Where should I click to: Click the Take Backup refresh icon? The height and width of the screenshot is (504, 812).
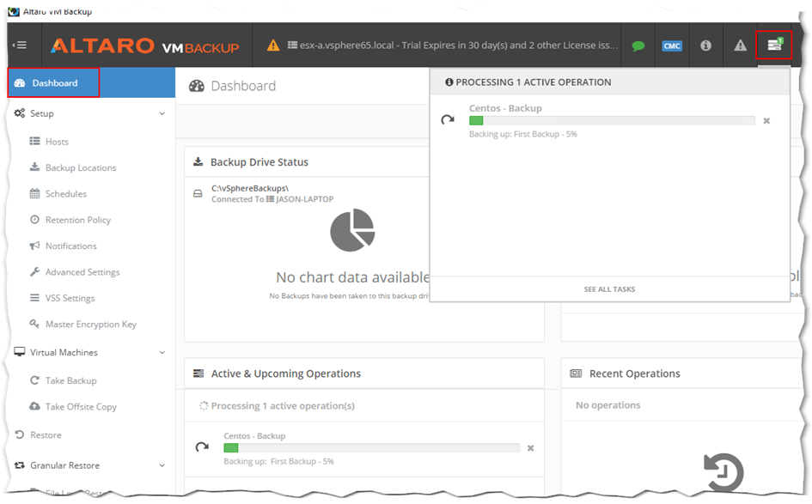pos(34,380)
